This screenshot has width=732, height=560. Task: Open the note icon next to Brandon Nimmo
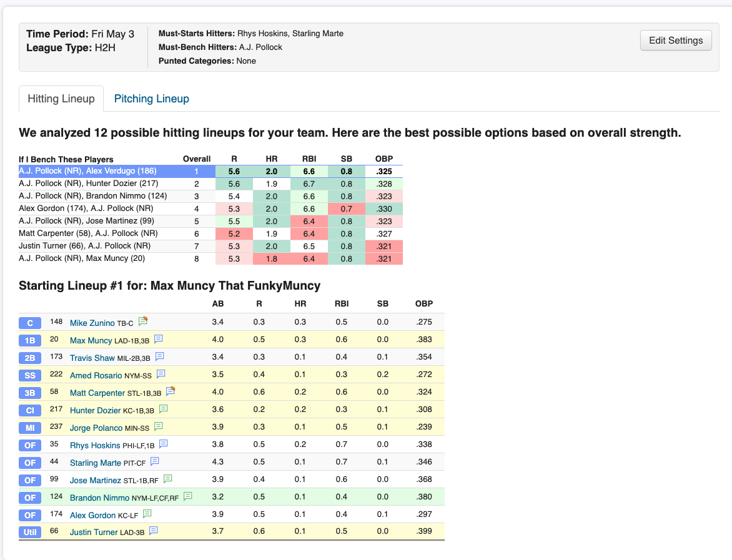point(188,496)
